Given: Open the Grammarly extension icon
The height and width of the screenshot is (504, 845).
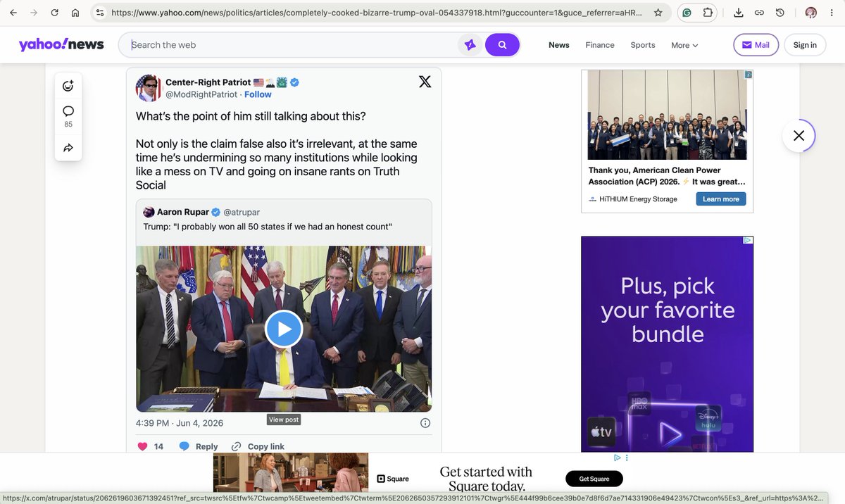Looking at the screenshot, I should pyautogui.click(x=687, y=13).
